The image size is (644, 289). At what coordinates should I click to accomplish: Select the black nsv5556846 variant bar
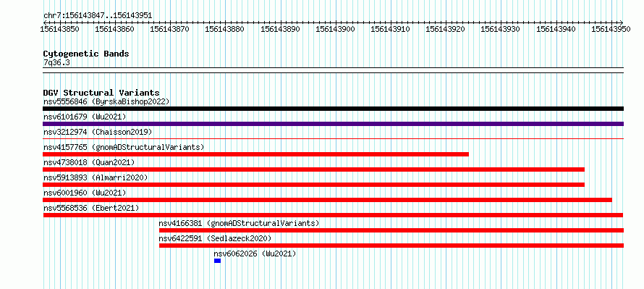[333, 109]
